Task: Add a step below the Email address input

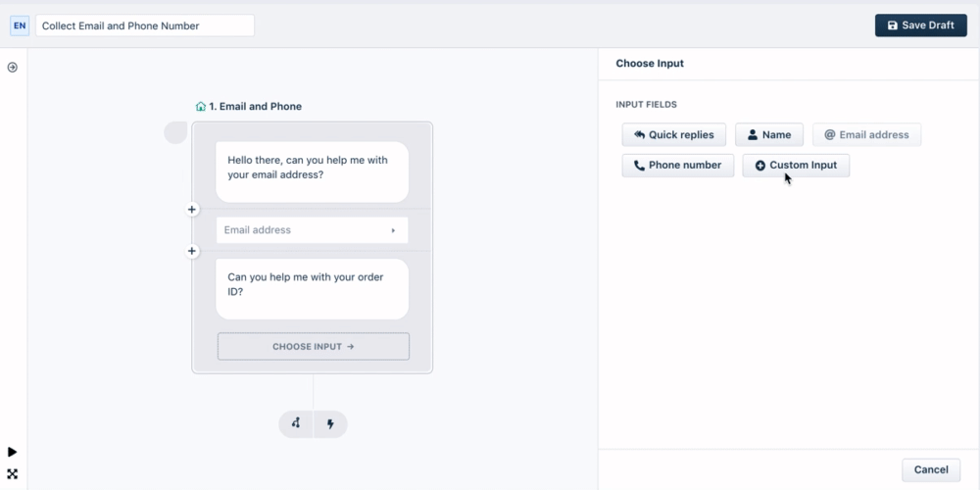Action: [192, 251]
